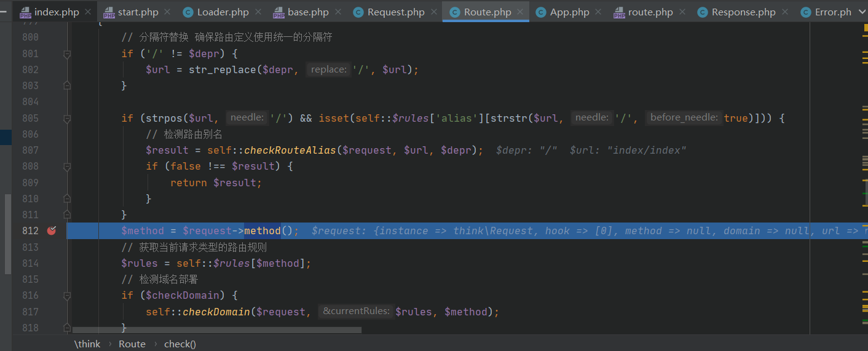The height and width of the screenshot is (351, 868).
Task: Close the active Route.php tab
Action: click(x=520, y=12)
